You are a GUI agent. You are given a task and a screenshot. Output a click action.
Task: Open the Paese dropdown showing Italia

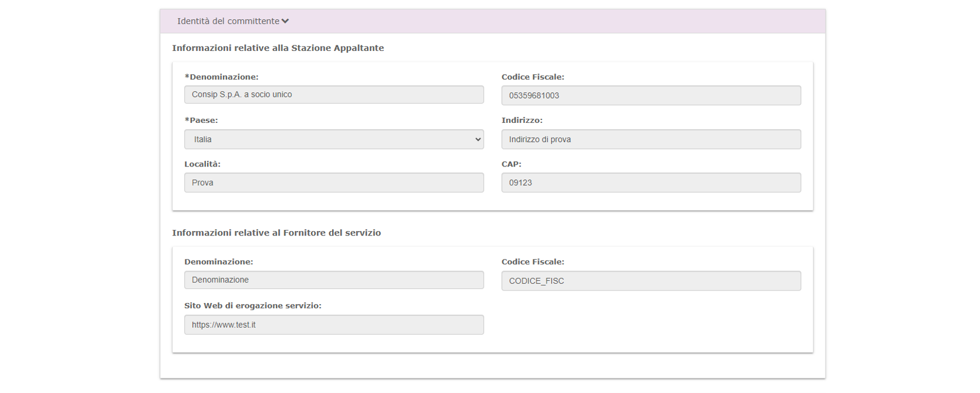point(334,139)
